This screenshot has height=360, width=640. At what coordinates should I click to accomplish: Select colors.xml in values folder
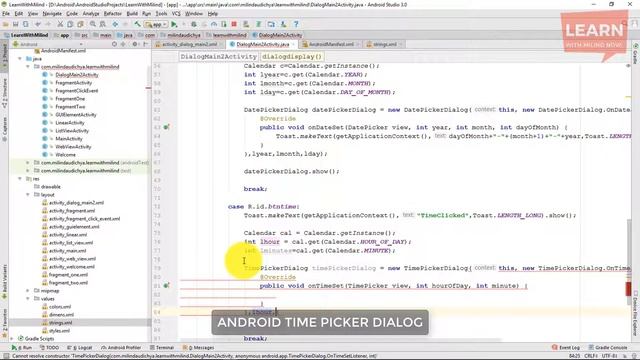[x=60, y=307]
